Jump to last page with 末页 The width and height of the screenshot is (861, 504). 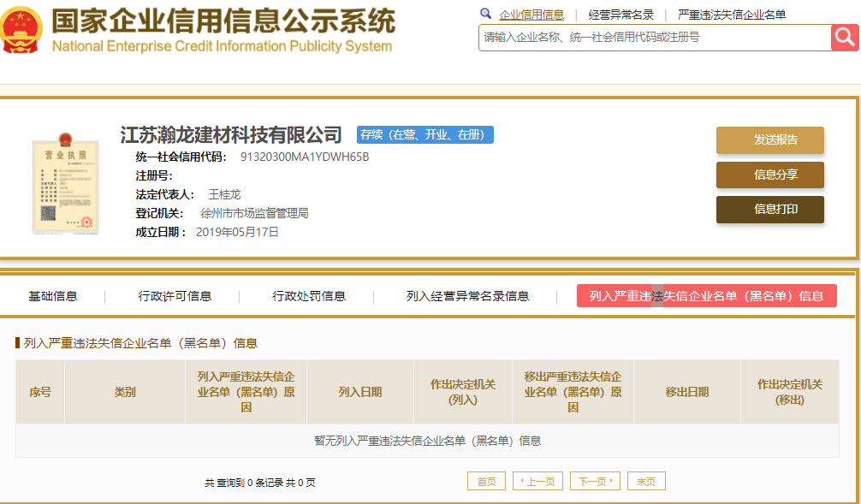(x=646, y=482)
